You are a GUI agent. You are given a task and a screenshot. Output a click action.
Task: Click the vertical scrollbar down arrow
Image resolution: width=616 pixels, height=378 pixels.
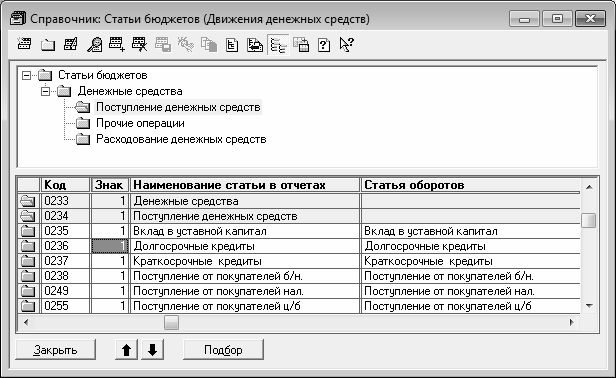click(589, 306)
